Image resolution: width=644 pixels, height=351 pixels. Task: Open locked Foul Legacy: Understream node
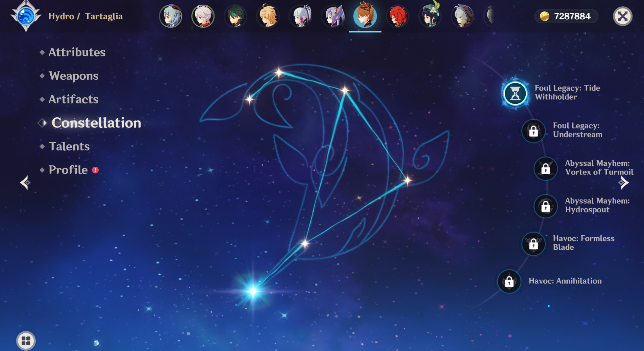point(533,131)
